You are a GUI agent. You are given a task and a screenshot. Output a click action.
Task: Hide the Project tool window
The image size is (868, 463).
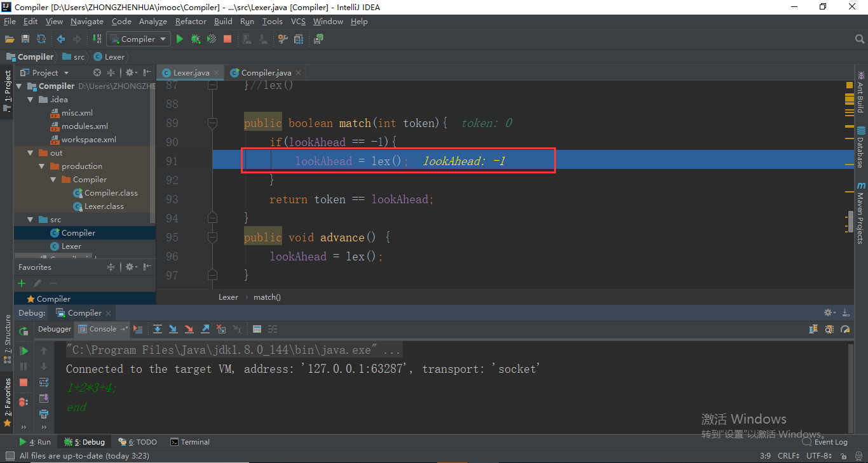pos(147,72)
